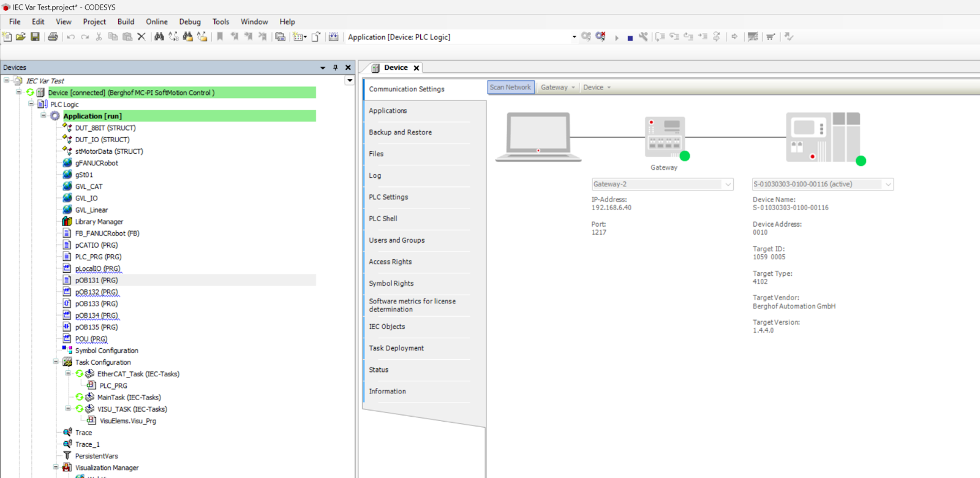Click the New Project toolbar icon
The width and height of the screenshot is (980, 478).
[7, 37]
